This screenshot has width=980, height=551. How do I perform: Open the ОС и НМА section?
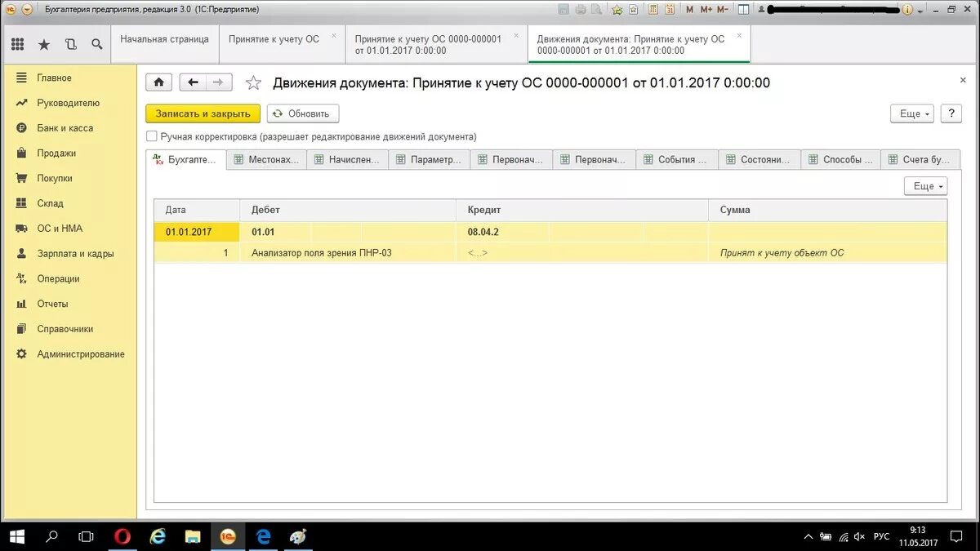tap(60, 229)
